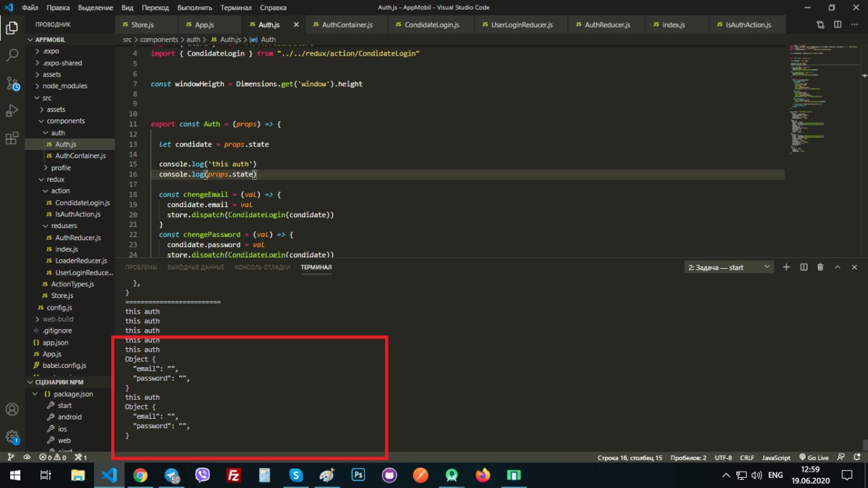
Task: Click the Open Changes compare icon
Action: [x=821, y=24]
